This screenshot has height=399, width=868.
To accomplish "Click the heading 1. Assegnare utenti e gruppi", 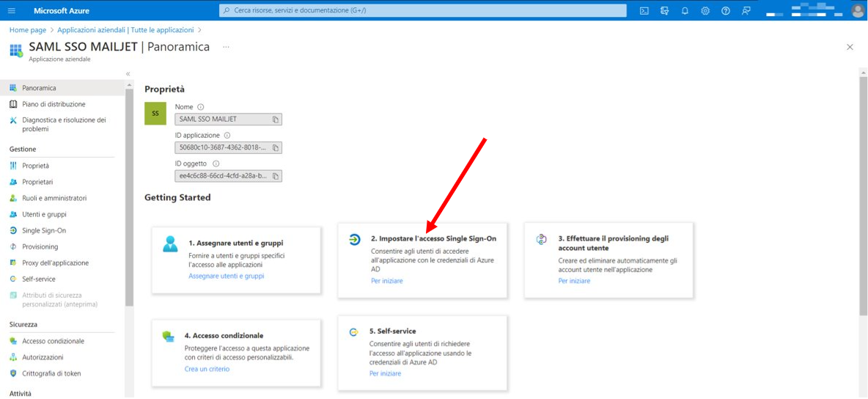I will pyautogui.click(x=236, y=243).
